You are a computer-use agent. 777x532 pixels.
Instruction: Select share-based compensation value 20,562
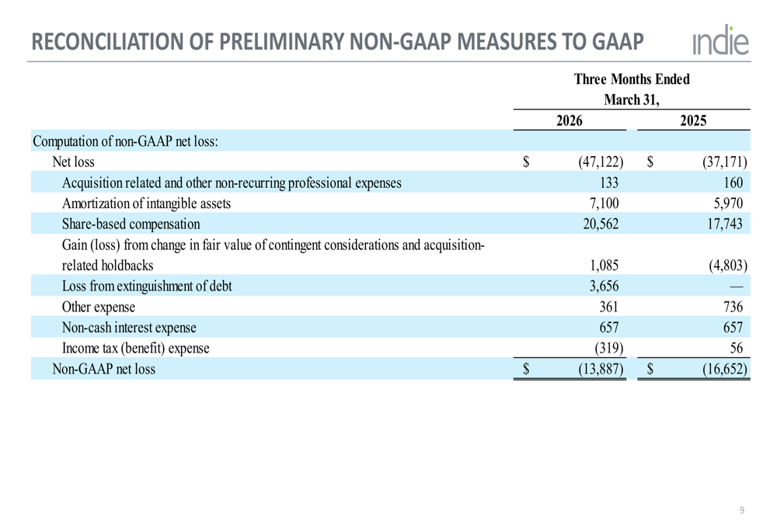(601, 224)
